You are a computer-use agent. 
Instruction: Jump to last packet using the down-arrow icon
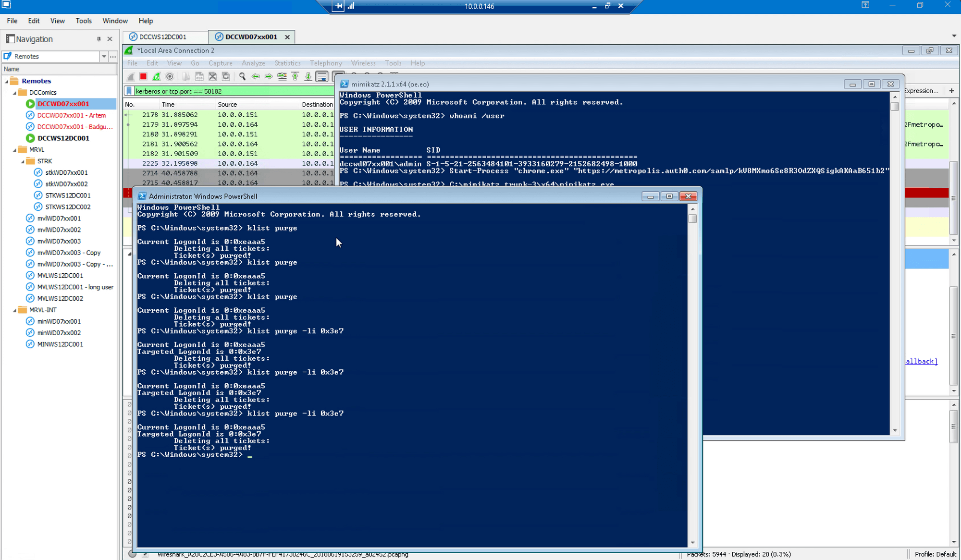click(x=308, y=76)
